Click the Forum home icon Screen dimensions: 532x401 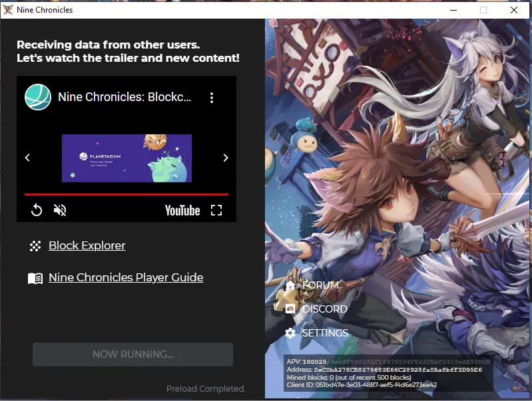[x=290, y=285]
